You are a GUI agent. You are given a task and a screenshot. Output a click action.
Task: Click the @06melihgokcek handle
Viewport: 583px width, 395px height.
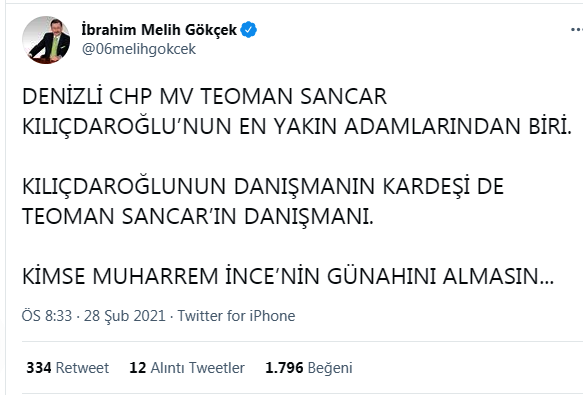click(139, 49)
